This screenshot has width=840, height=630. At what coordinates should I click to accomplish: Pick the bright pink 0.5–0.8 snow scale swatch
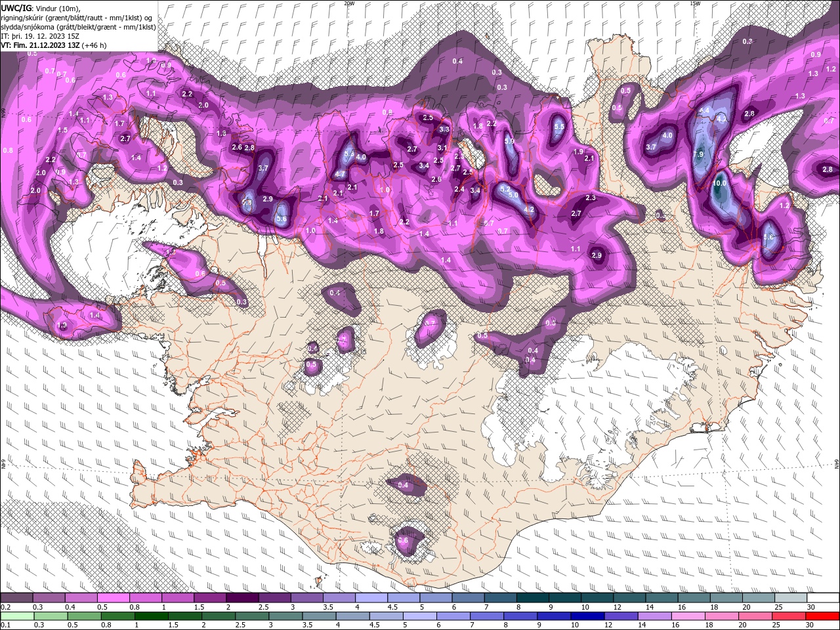112,598
